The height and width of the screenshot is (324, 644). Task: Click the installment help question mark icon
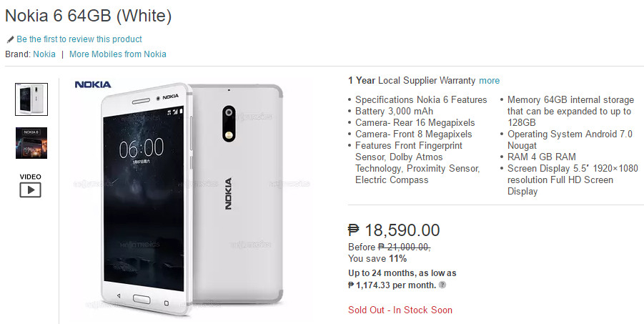[442, 285]
